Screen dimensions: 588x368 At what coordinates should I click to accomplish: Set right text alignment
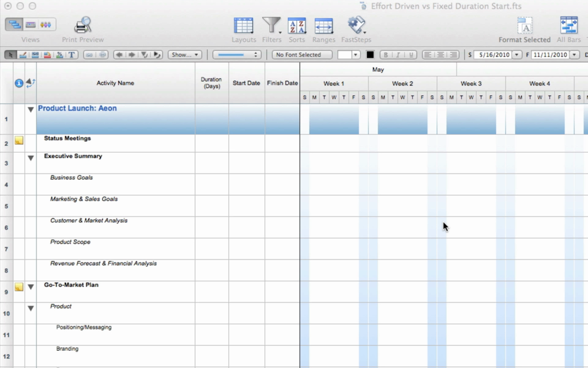[453, 55]
